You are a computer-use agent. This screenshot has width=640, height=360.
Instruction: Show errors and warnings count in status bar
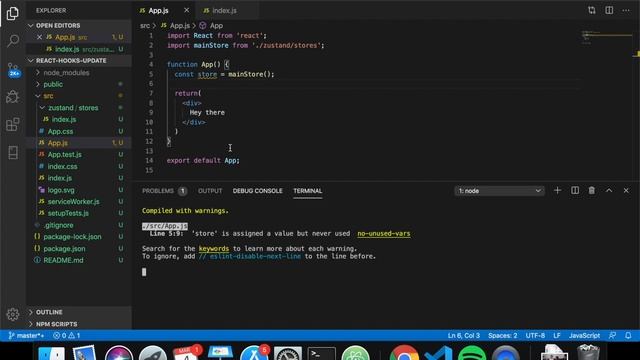(67, 336)
